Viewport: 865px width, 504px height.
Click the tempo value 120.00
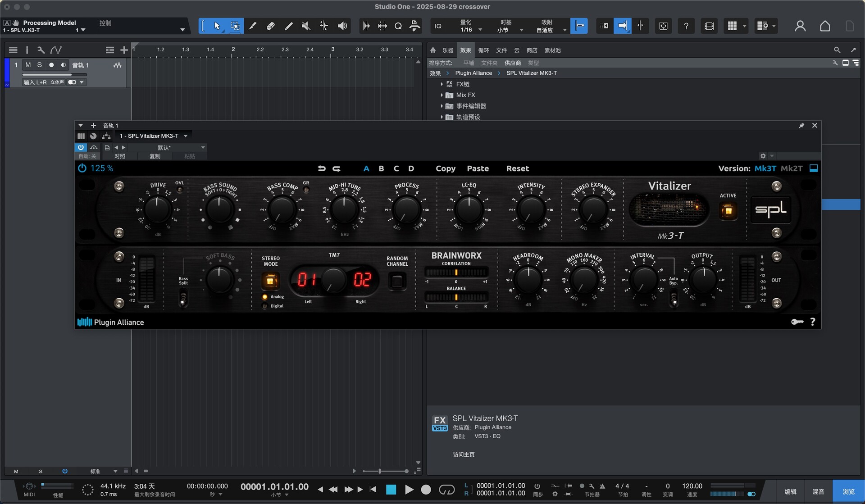pyautogui.click(x=692, y=486)
